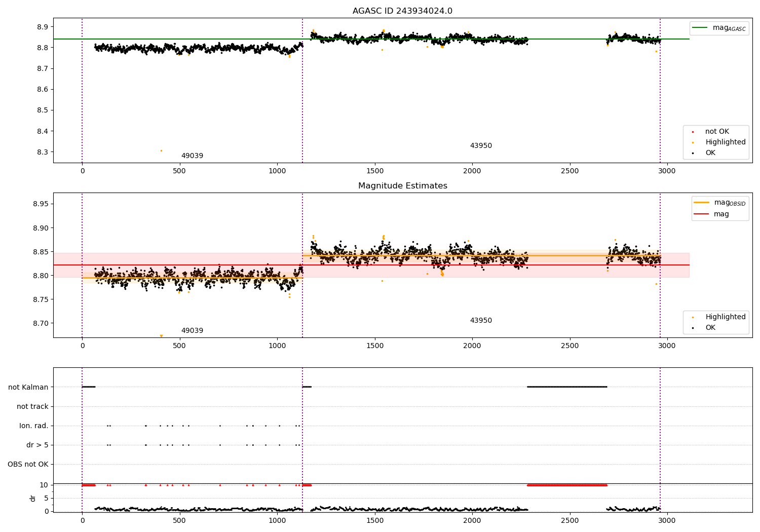Click the "2500" x-axis tick under the top plot
This screenshot has width=760, height=532.
click(569, 171)
